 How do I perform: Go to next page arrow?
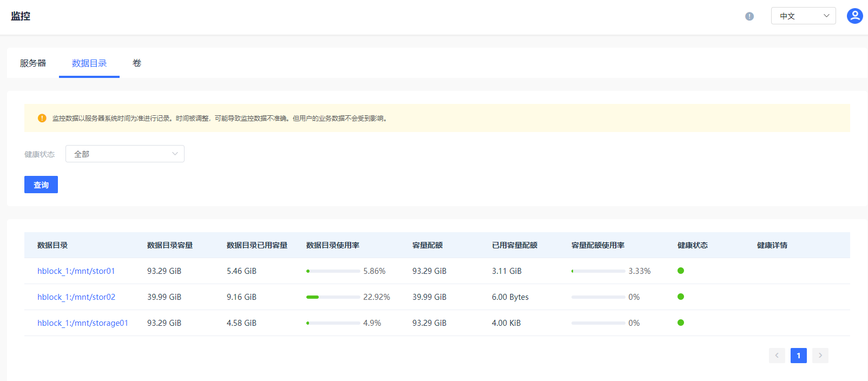(x=820, y=356)
